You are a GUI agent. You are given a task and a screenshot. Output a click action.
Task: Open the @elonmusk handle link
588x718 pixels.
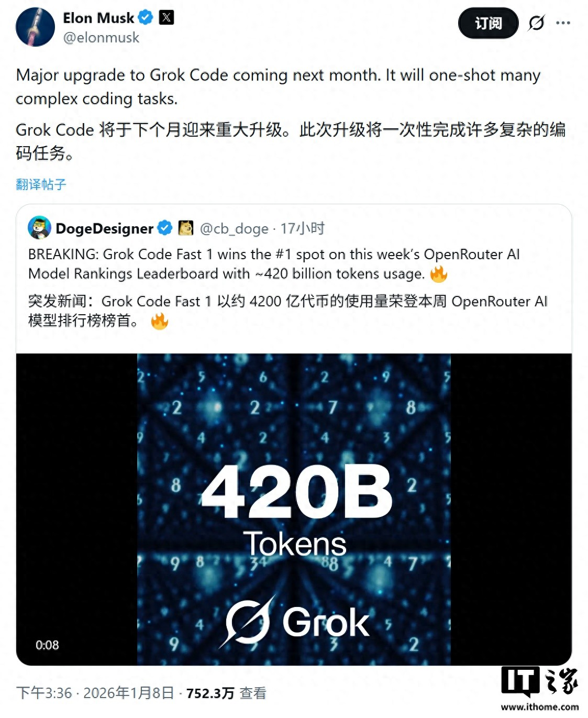[x=101, y=38]
